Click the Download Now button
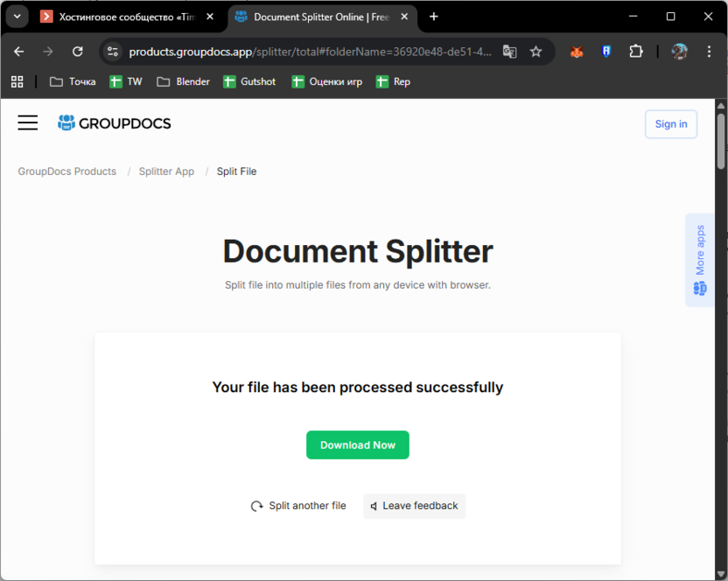Screen dimensions: 728x581 (x=357, y=444)
